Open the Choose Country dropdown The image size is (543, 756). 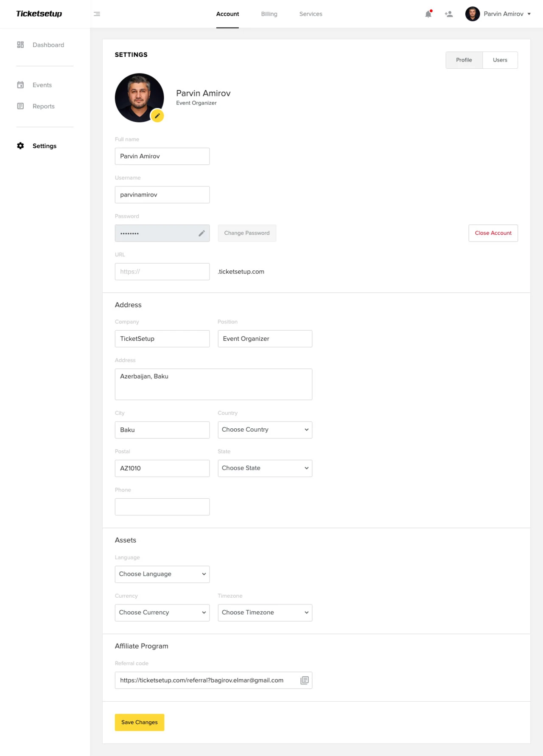coord(265,430)
